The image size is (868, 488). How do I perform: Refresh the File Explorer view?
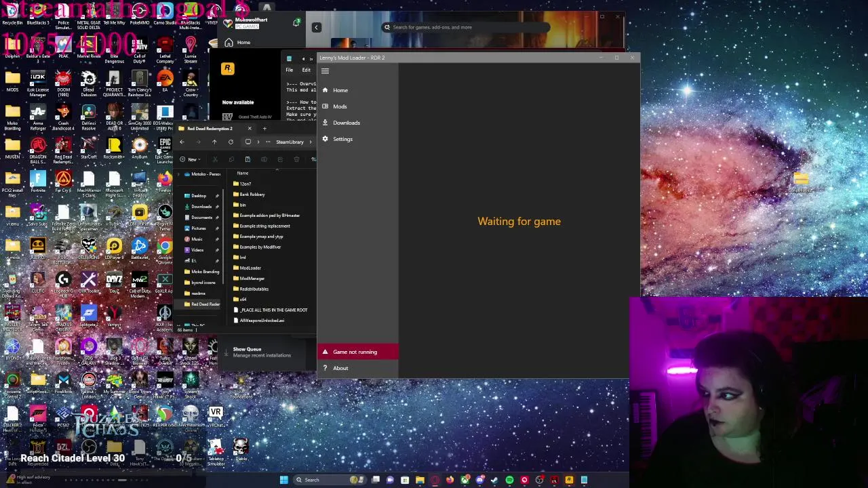231,142
